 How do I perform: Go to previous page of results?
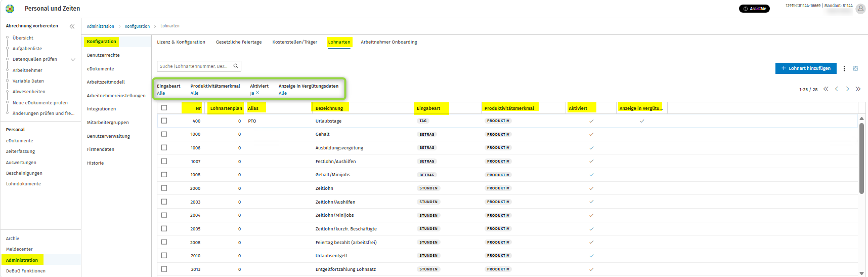[x=837, y=89]
